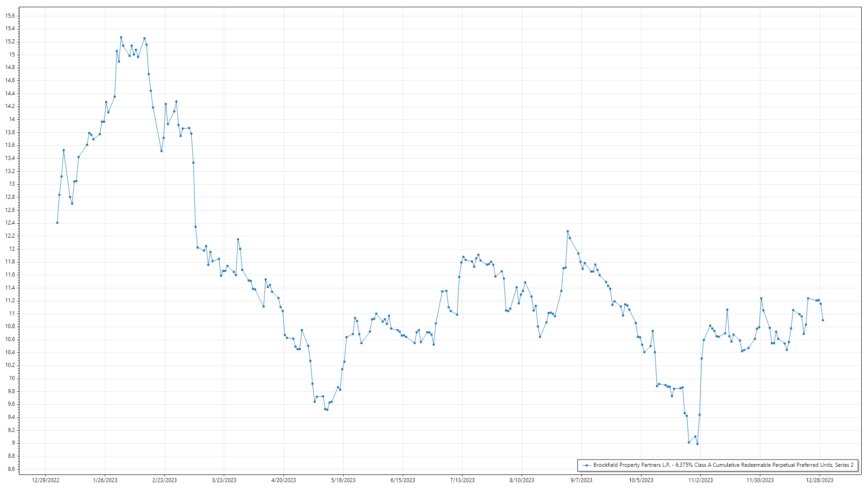Image resolution: width=868 pixels, height=488 pixels.
Task: Click the 10 y-axis value label
Action: tap(12, 378)
